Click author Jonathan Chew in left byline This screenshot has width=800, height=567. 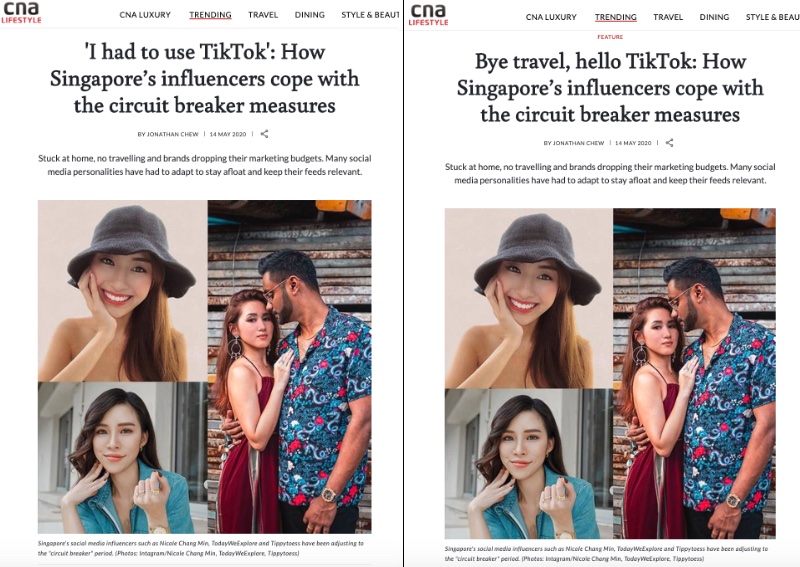point(168,134)
